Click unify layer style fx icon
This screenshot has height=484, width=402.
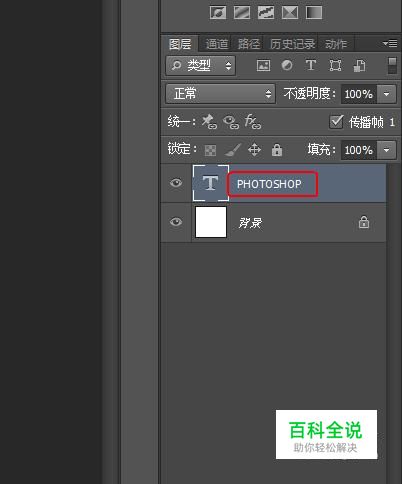[253, 122]
